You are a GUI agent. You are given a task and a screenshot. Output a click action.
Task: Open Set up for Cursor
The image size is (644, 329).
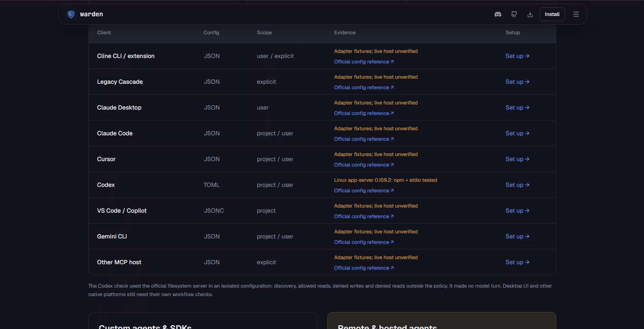point(517,159)
